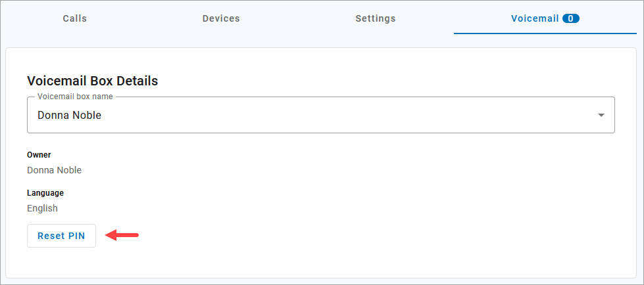Expand the voicemail box dropdown arrow
Image resolution: width=644 pixels, height=285 pixels.
point(601,116)
